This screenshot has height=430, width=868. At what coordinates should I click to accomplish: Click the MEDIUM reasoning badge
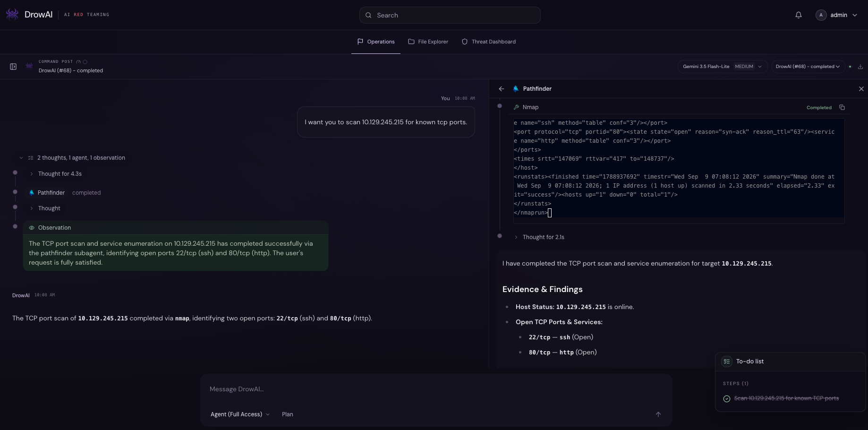[x=744, y=67]
